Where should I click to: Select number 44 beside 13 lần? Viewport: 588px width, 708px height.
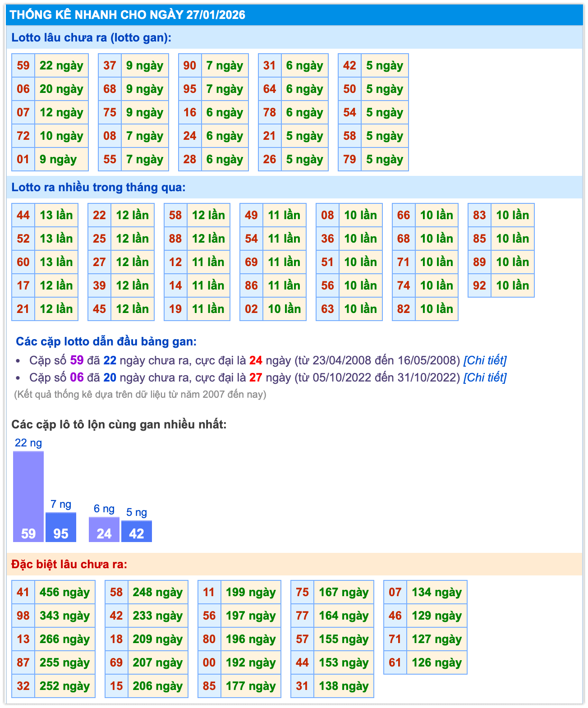23,215
